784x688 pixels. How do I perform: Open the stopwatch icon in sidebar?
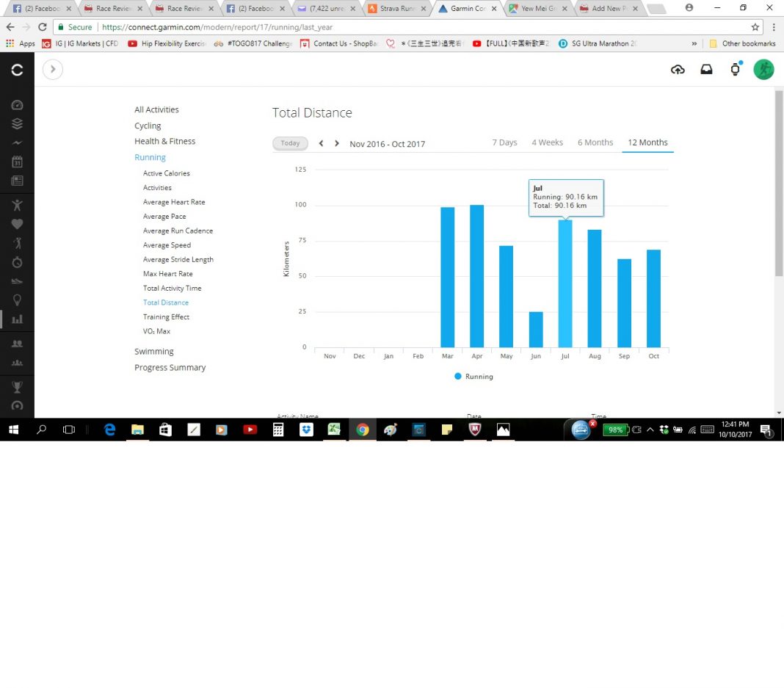pos(17,262)
